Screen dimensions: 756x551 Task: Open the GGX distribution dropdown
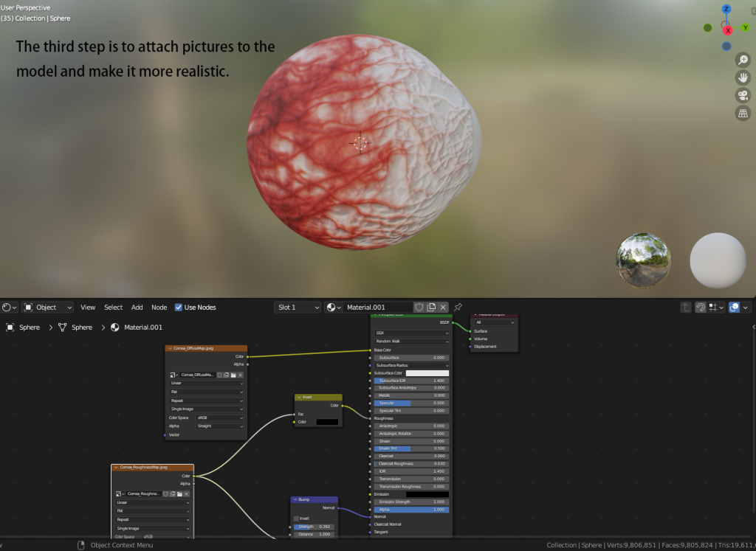point(412,333)
